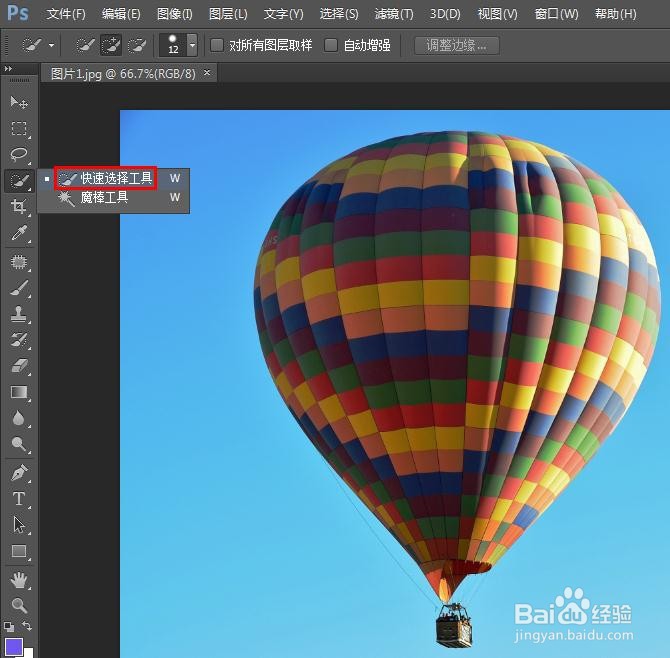Select the Blur tool

tap(19, 418)
